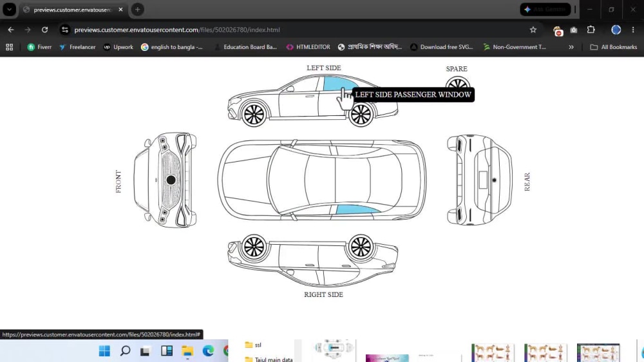The width and height of the screenshot is (644, 362).
Task: Open the Education Board bookmark
Action: [x=245, y=47]
